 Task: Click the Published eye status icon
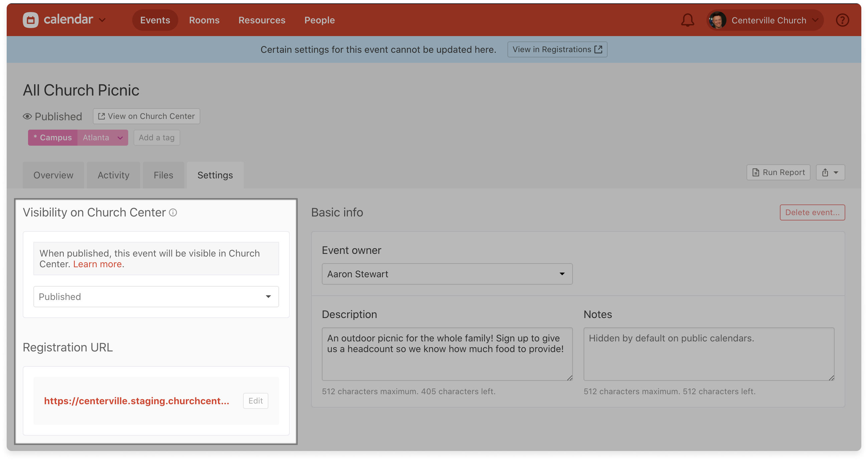[x=27, y=117]
